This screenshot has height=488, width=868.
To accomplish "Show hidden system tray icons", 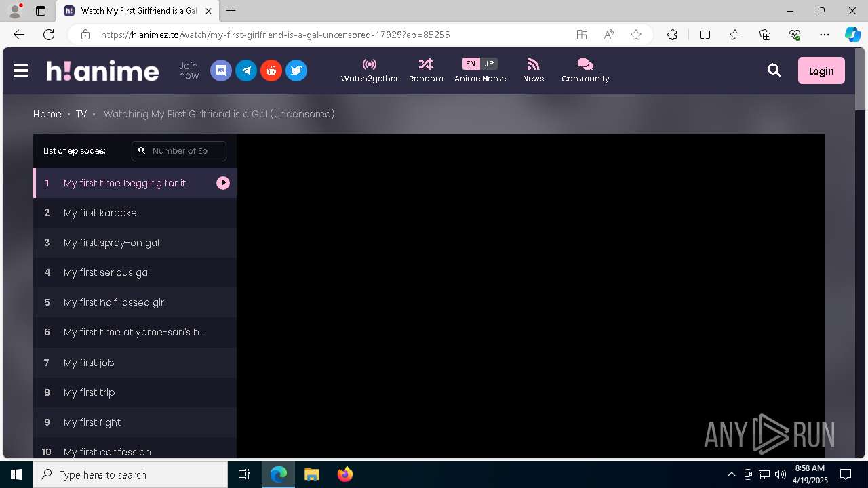I will 731,474.
